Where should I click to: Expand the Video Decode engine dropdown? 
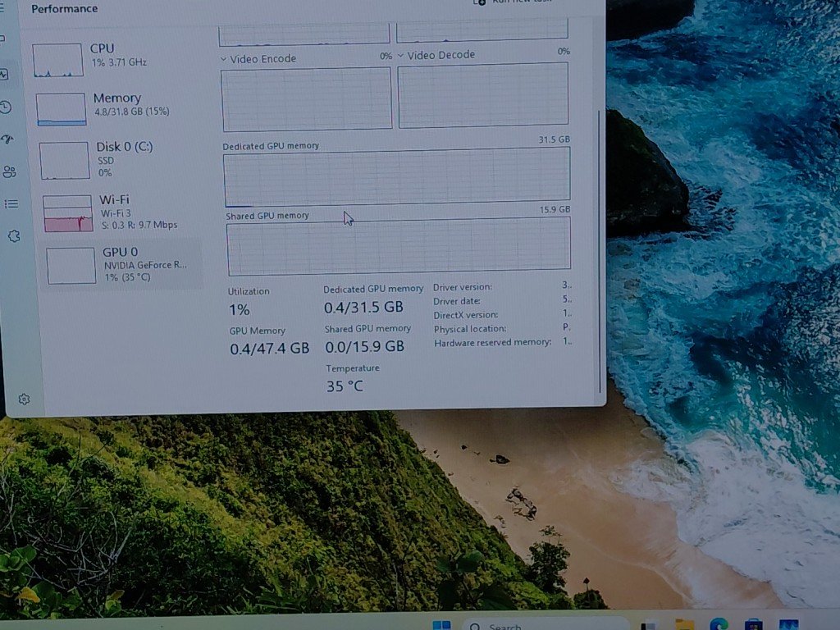click(401, 55)
